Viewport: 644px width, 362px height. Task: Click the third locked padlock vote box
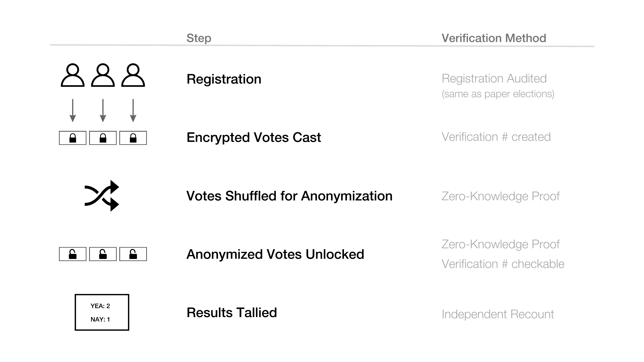[133, 138]
